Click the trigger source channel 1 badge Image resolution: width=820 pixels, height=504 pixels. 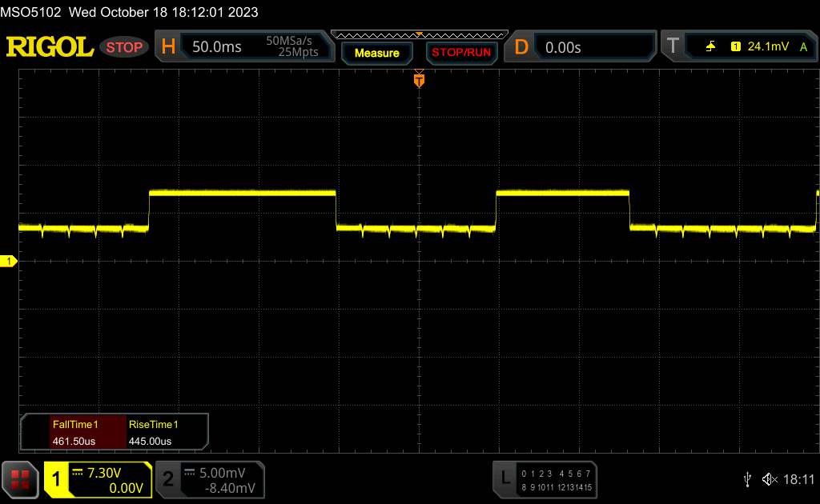pyautogui.click(x=735, y=46)
